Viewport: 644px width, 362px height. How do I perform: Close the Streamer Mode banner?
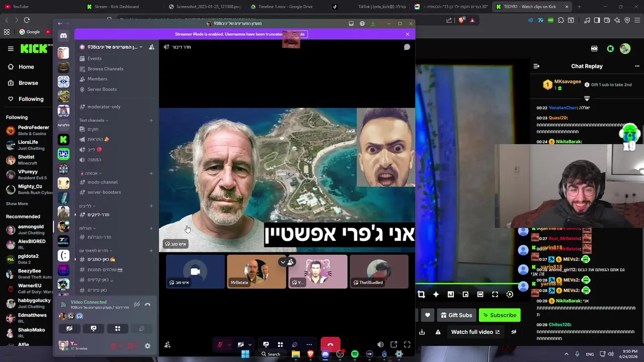click(408, 34)
